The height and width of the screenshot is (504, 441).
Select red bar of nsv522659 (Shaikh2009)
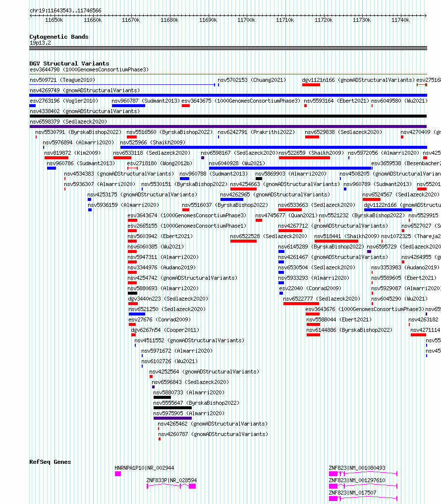pyautogui.click(x=305, y=158)
